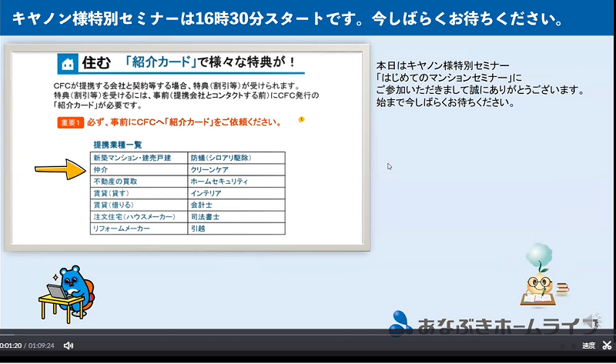The image size is (616, 364).
Task: Click the はじめてのマンションセミナー message line
Action: (449, 78)
